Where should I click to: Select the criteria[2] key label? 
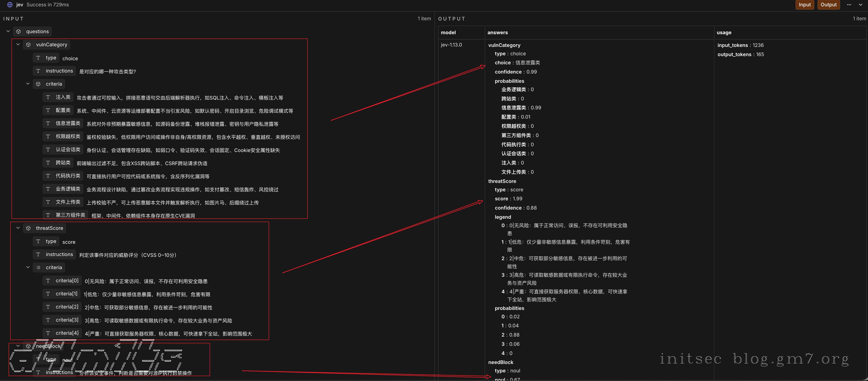pos(67,307)
